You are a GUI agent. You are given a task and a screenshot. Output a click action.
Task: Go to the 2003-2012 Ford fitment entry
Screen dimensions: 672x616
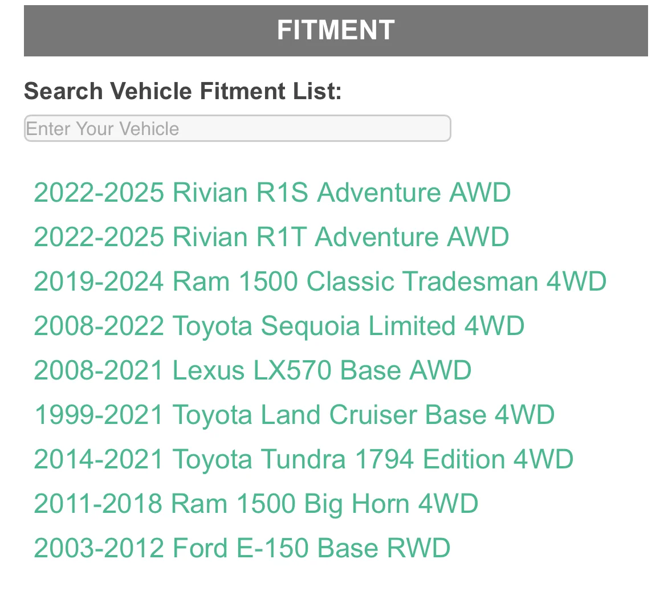coord(242,548)
